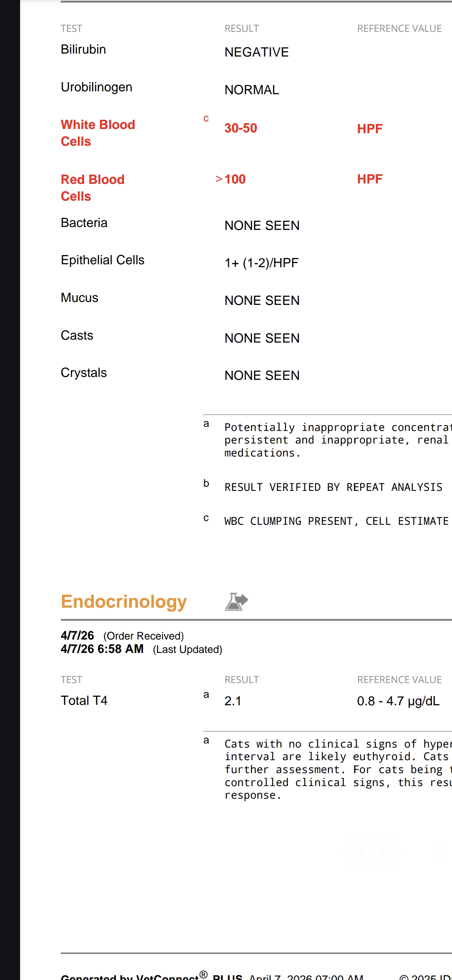Image resolution: width=452 pixels, height=980 pixels.
Task: Tap the Crystals NONE SEEN result
Action: pyautogui.click(x=262, y=376)
